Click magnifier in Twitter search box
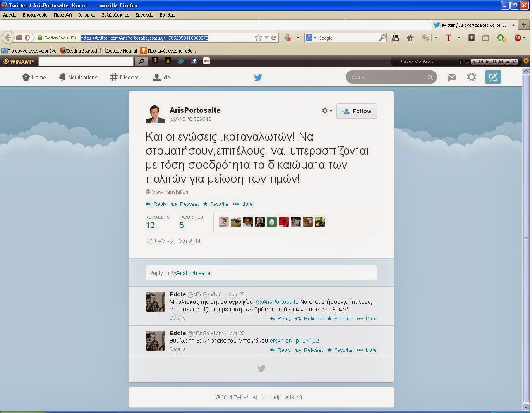The width and height of the screenshot is (532, 413). click(430, 77)
